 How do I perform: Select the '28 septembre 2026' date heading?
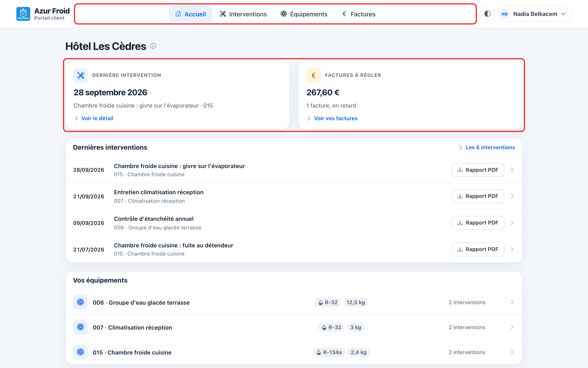(x=110, y=92)
